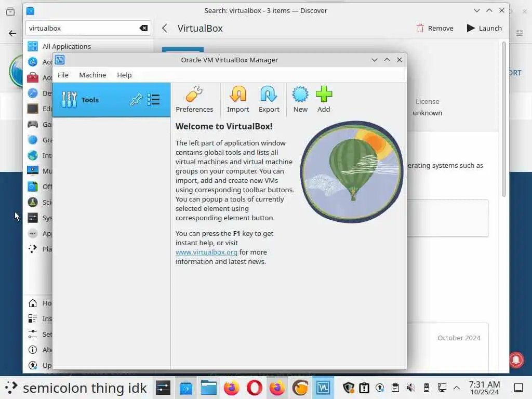The width and height of the screenshot is (532, 399).
Task: Open System Settings from the taskbar
Action: pos(163,388)
